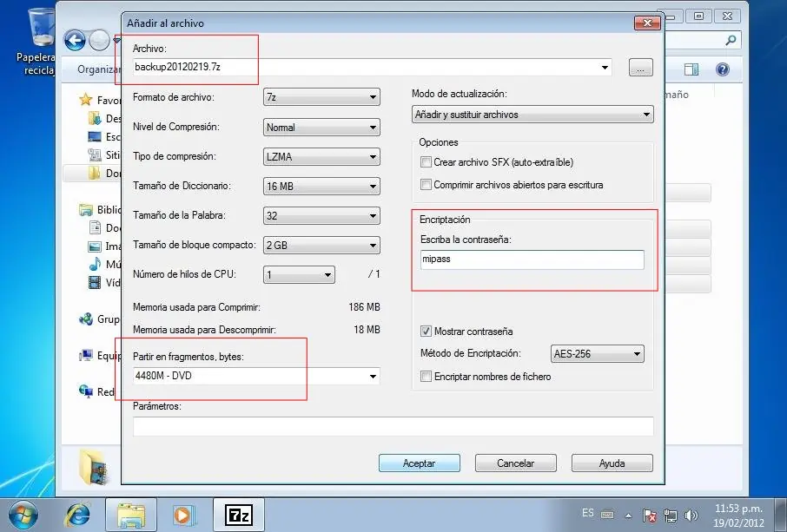Open volume speaker tray icon
787x532 pixels.
(691, 515)
